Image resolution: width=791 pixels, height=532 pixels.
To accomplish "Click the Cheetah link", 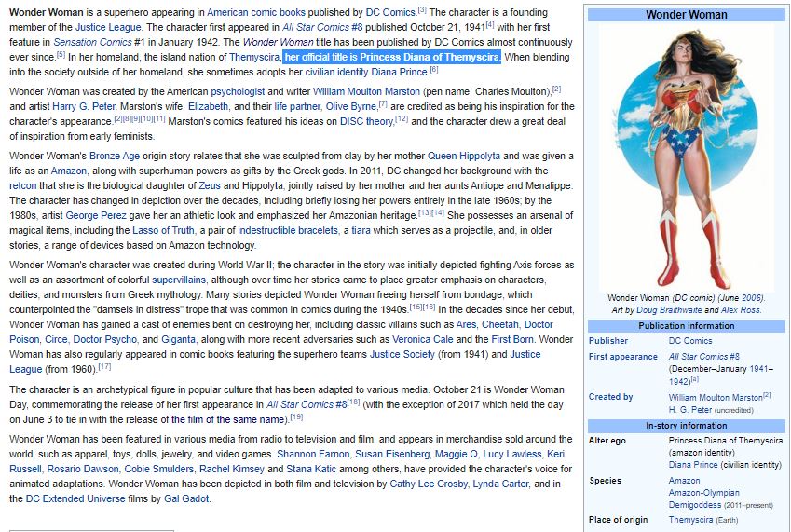I will [x=500, y=324].
